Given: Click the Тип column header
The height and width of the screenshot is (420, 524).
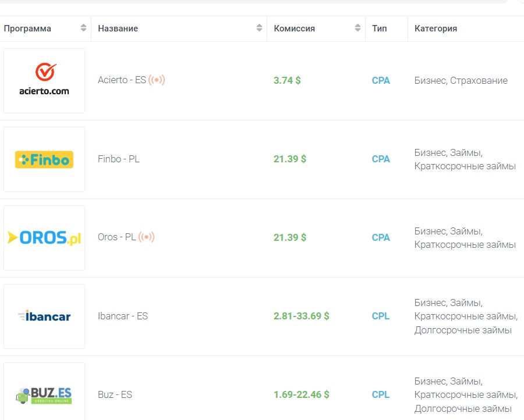Looking at the screenshot, I should click(379, 29).
